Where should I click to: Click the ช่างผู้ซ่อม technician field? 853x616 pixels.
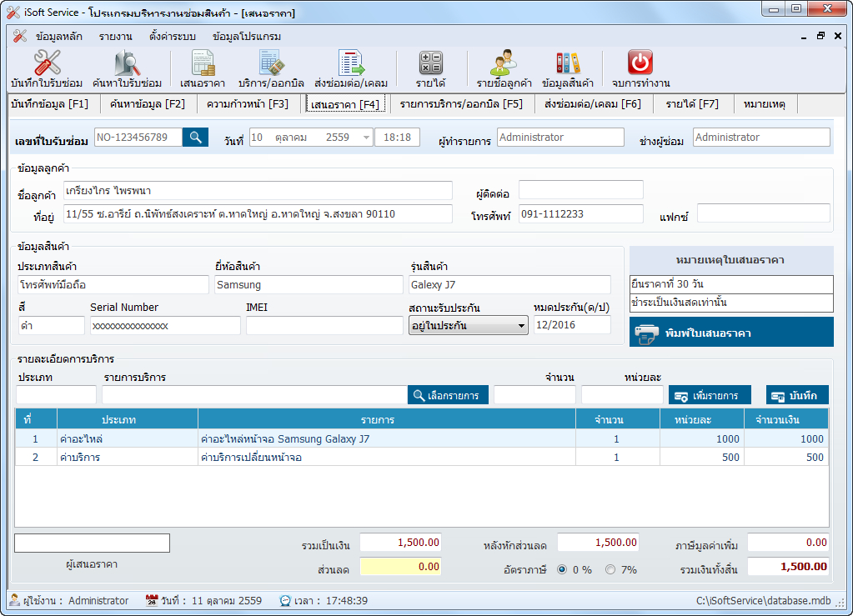click(761, 137)
